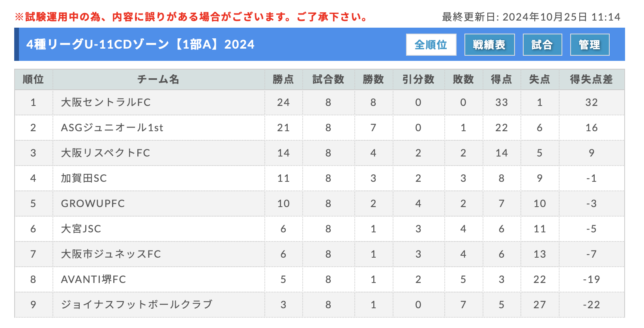
Task: Click the 管理 button
Action: pos(590,45)
